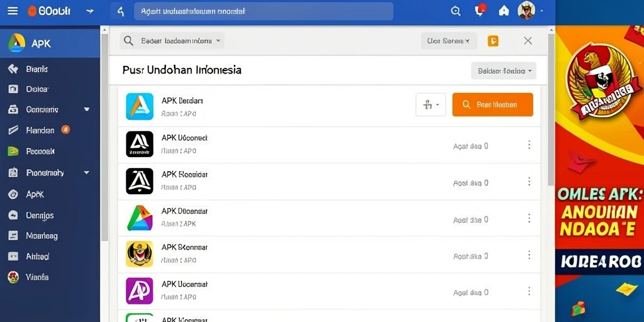Open the Pronemehy sidebar item
The height and width of the screenshot is (322, 644).
[45, 172]
